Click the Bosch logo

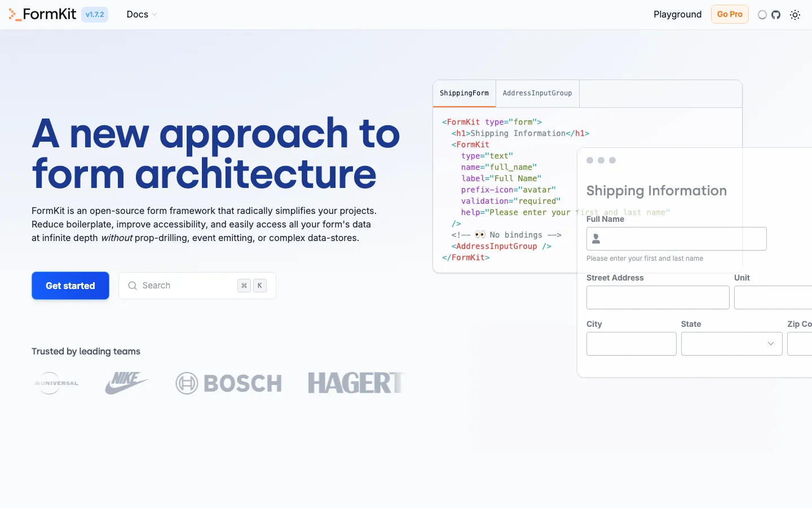click(x=228, y=383)
